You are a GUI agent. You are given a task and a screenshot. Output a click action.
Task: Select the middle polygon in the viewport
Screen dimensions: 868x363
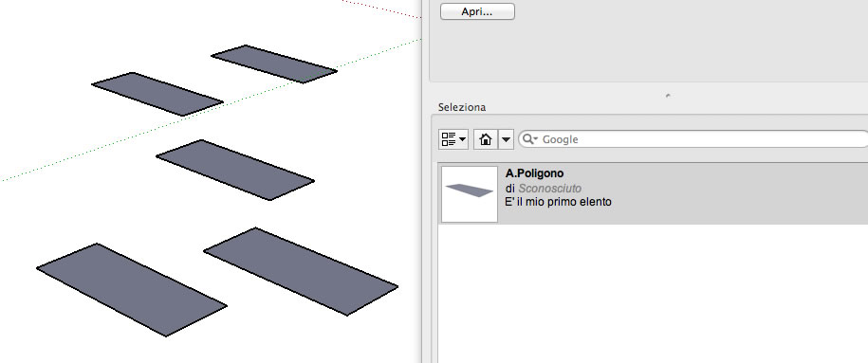click(235, 170)
